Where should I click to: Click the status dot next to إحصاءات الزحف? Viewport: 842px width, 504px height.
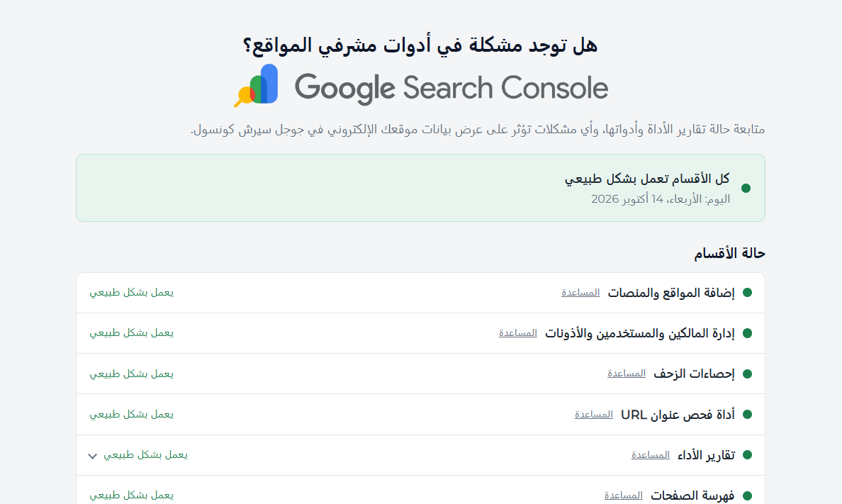click(747, 374)
